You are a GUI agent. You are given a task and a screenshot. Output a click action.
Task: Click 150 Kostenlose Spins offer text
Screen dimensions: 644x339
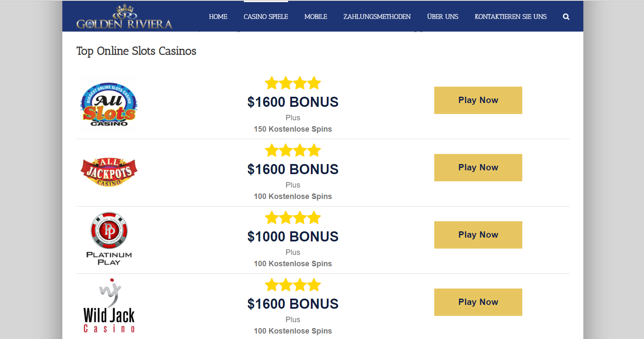pos(293,129)
